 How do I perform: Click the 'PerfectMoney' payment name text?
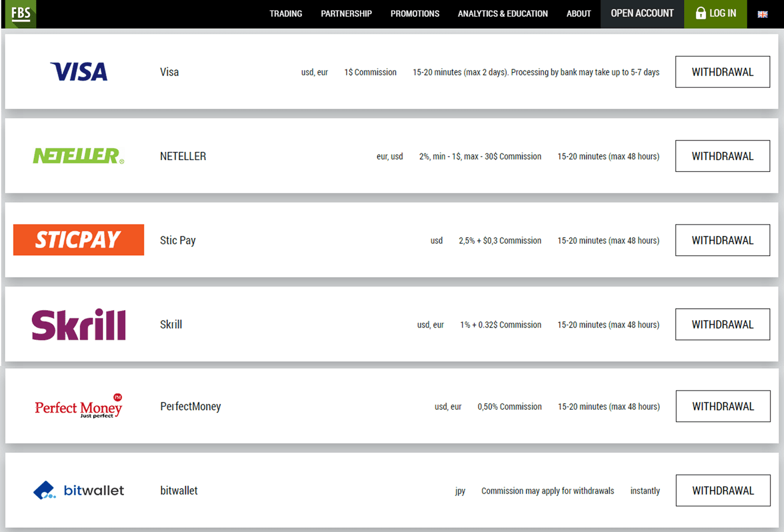(191, 406)
